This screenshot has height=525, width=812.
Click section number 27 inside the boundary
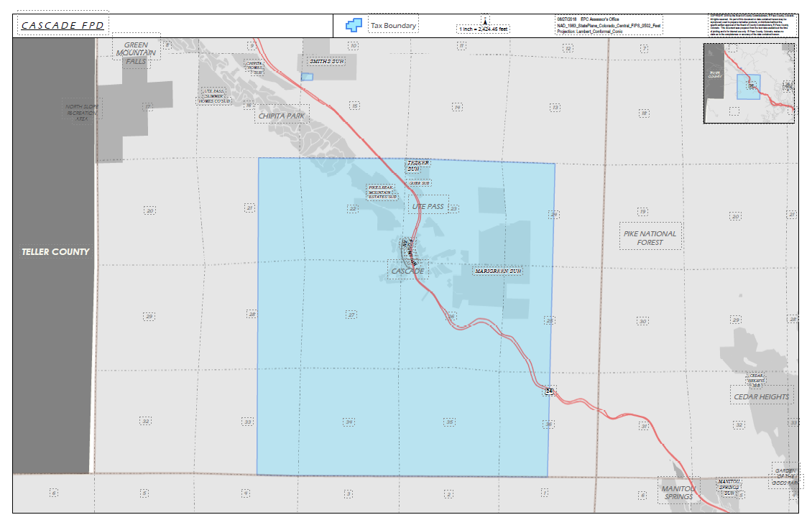click(351, 315)
